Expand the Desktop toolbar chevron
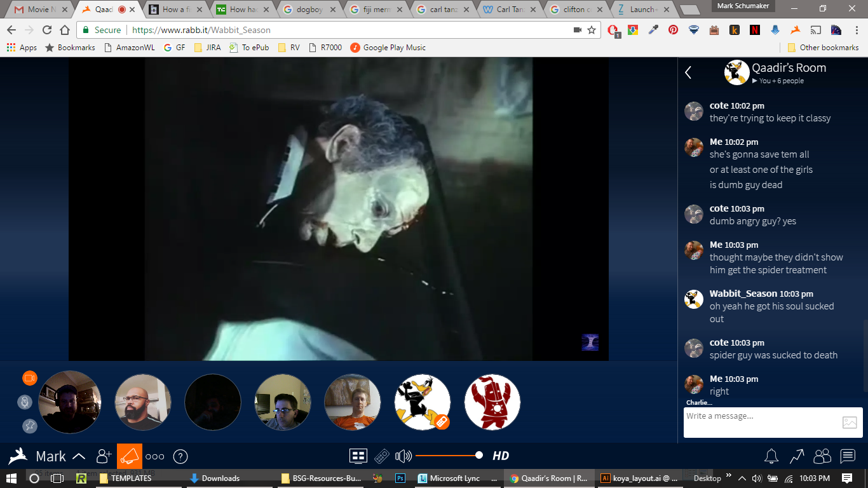Screen dimensions: 868x488 coord(729,477)
